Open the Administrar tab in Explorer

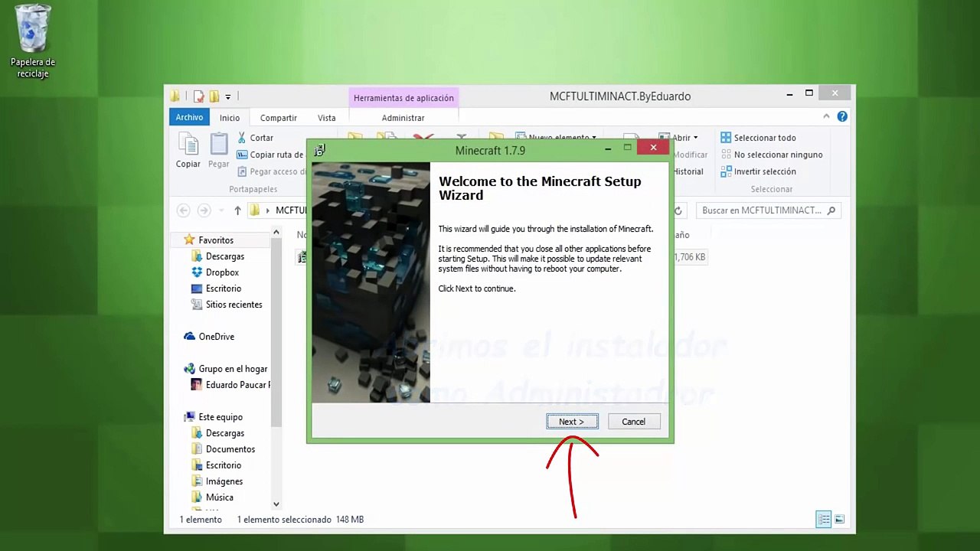(403, 118)
